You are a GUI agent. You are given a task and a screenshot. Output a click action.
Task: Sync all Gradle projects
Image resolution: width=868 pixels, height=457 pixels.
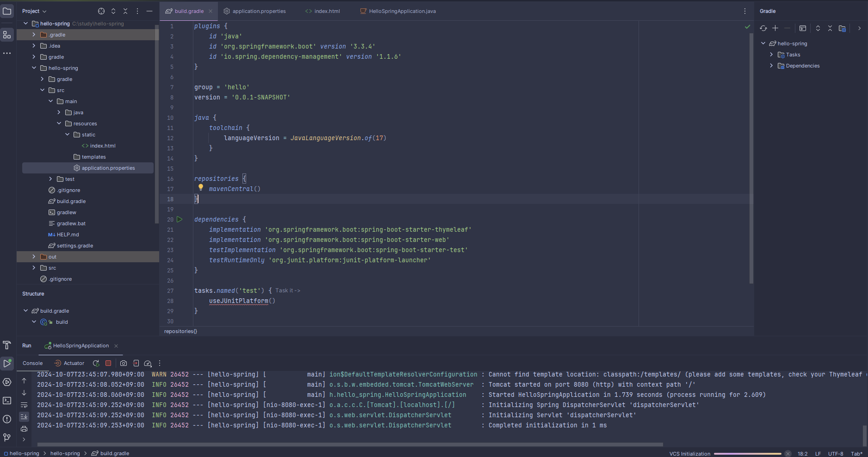pyautogui.click(x=763, y=28)
